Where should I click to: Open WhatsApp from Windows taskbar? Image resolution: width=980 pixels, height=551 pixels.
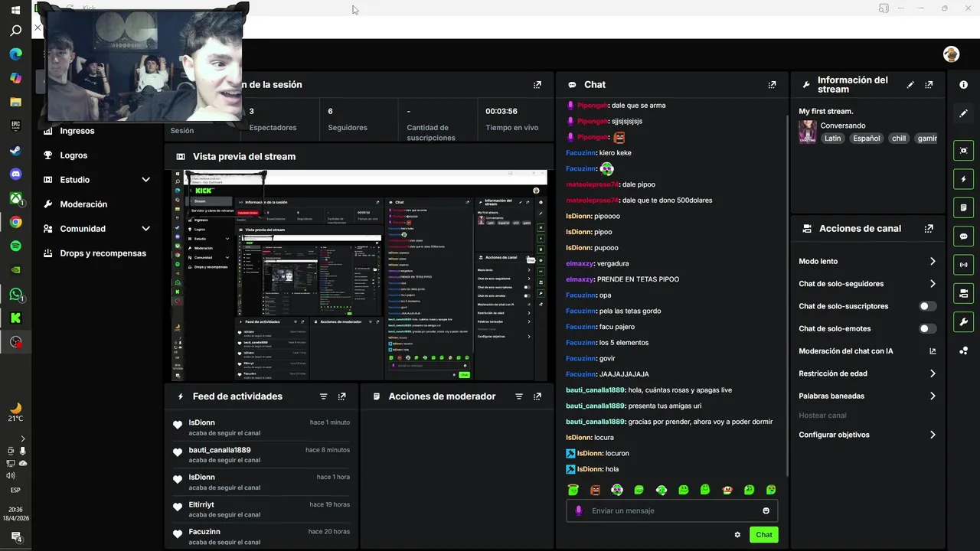tap(15, 295)
